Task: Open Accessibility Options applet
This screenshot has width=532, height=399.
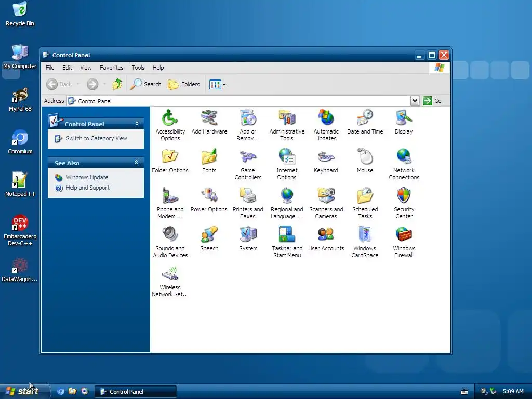Action: pos(170,118)
